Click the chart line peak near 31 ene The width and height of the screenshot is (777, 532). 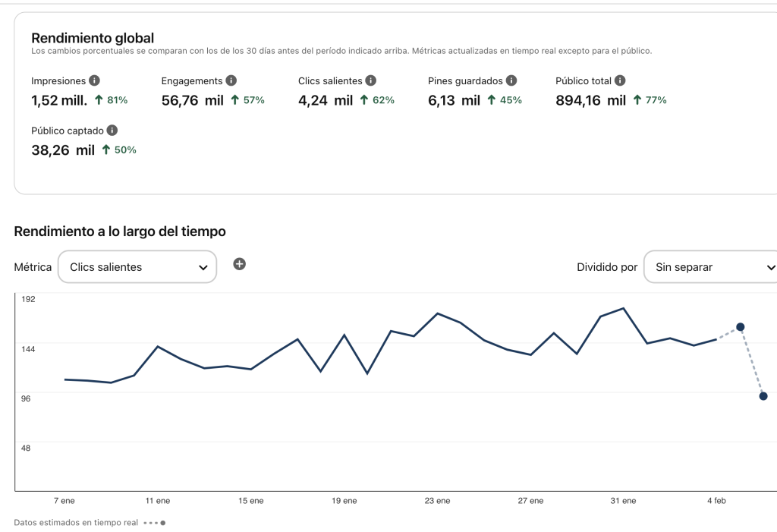click(x=623, y=309)
